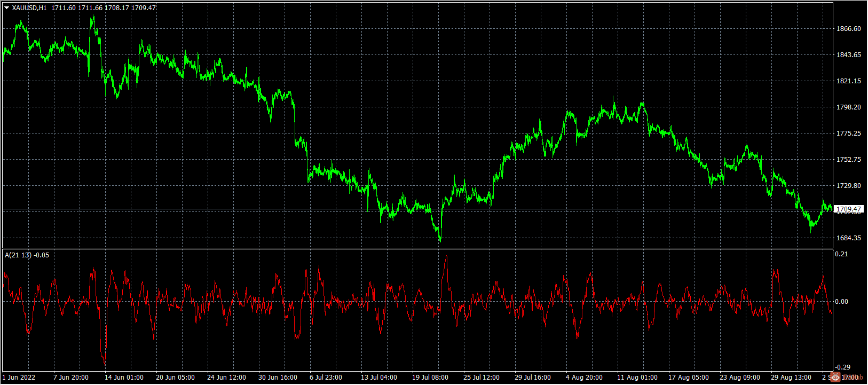Click the 1866.60 price axis label
868x385 pixels.
(x=849, y=29)
